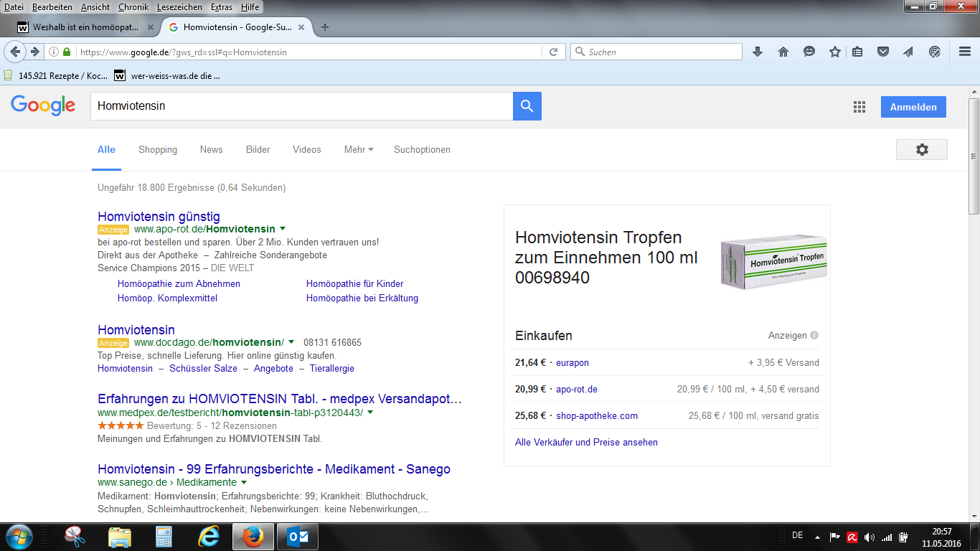The width and height of the screenshot is (980, 551).
Task: Open Internet Explorer from the taskbar
Action: (209, 537)
